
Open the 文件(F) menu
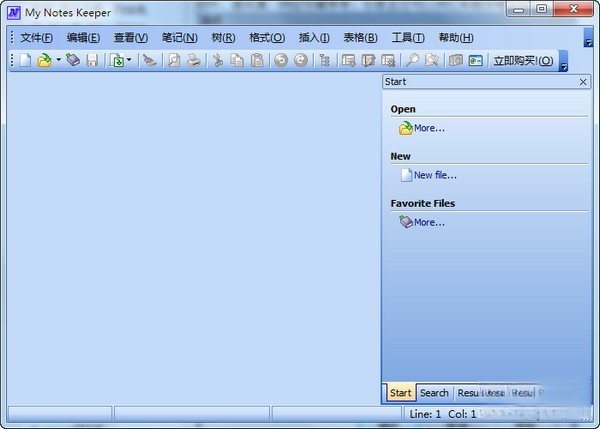click(x=36, y=37)
